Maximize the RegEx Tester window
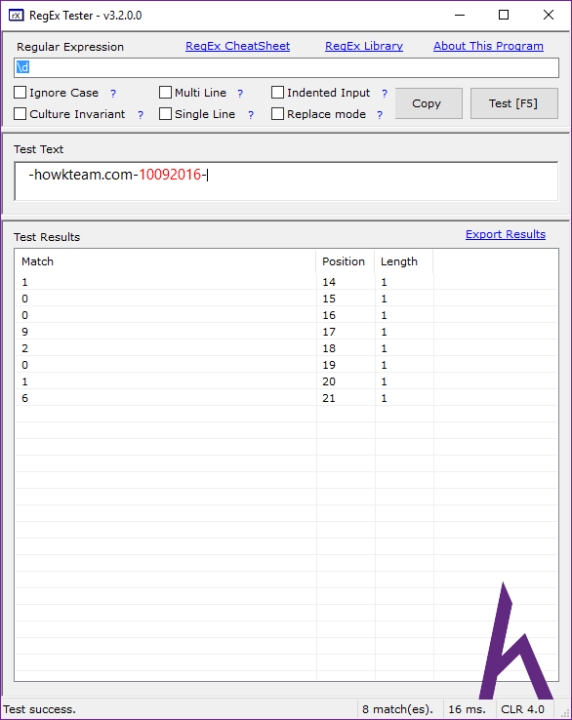This screenshot has height=720, width=572. click(x=504, y=15)
